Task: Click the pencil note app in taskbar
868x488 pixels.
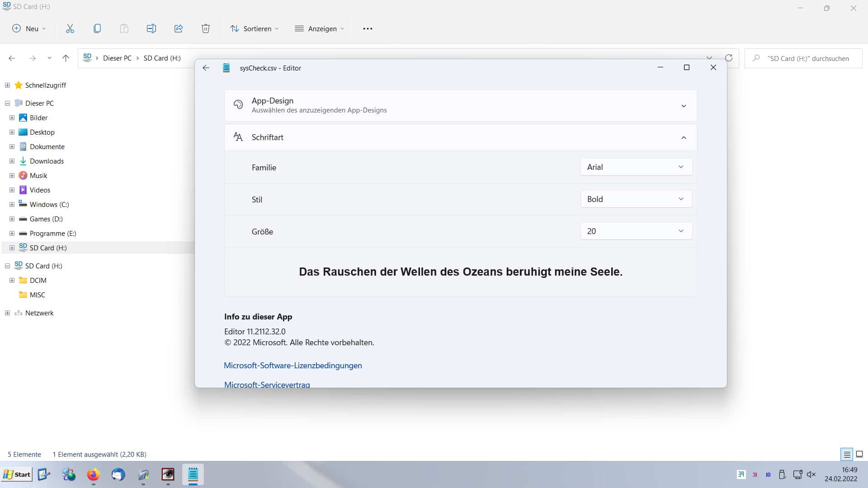Action: point(43,474)
